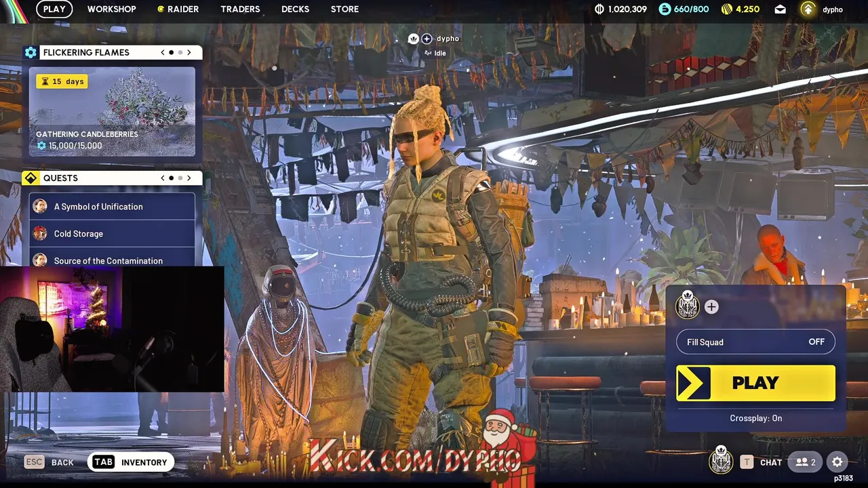Click the ESC Back button
The height and width of the screenshot is (488, 868).
(49, 462)
